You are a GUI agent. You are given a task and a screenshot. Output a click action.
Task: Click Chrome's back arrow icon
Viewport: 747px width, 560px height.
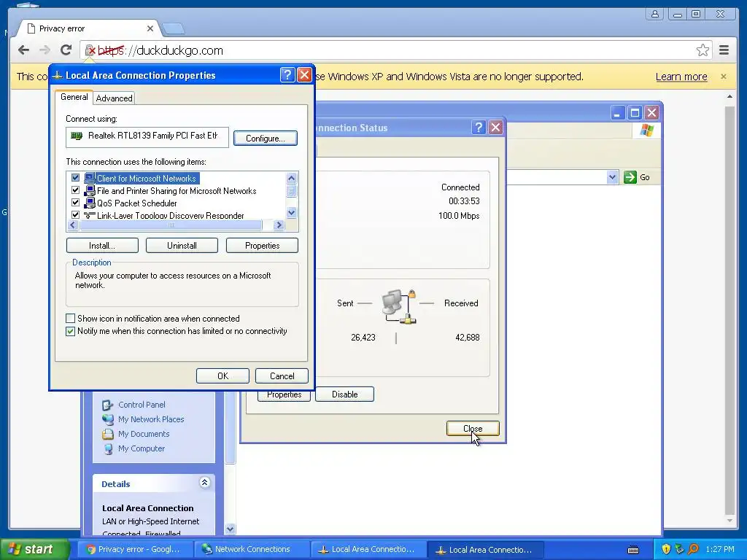tap(23, 50)
